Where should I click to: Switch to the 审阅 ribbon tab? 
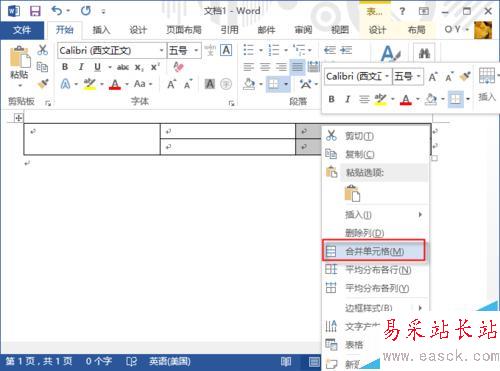[303, 30]
